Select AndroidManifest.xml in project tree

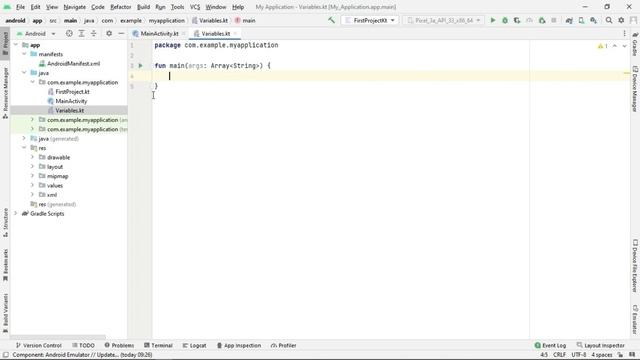[x=73, y=63]
